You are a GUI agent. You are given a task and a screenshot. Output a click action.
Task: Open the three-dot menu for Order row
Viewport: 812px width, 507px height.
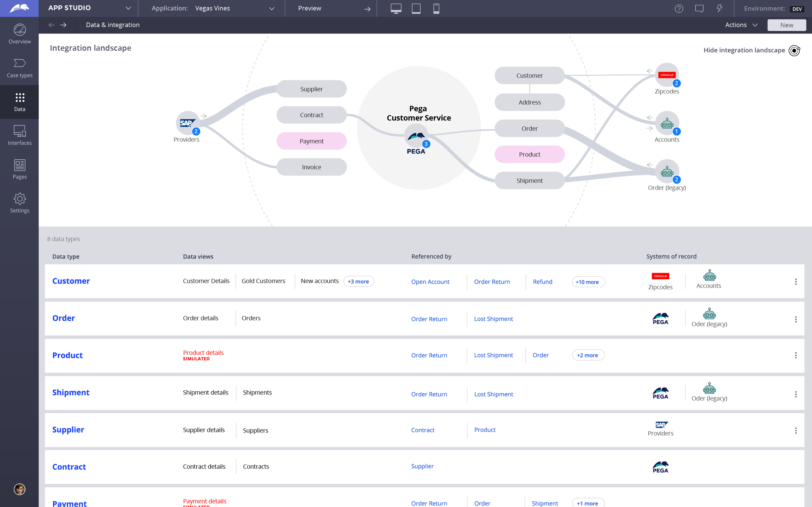796,319
